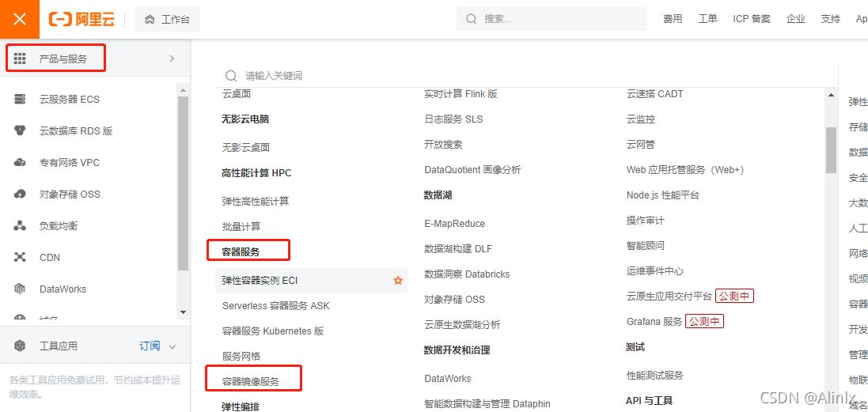Image resolution: width=868 pixels, height=412 pixels.
Task: Click the 云数据库 RDS 版 icon
Action: (20, 131)
